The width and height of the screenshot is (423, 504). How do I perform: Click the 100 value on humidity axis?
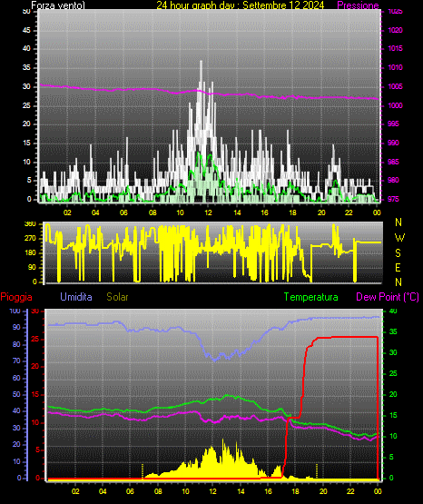(x=15, y=311)
